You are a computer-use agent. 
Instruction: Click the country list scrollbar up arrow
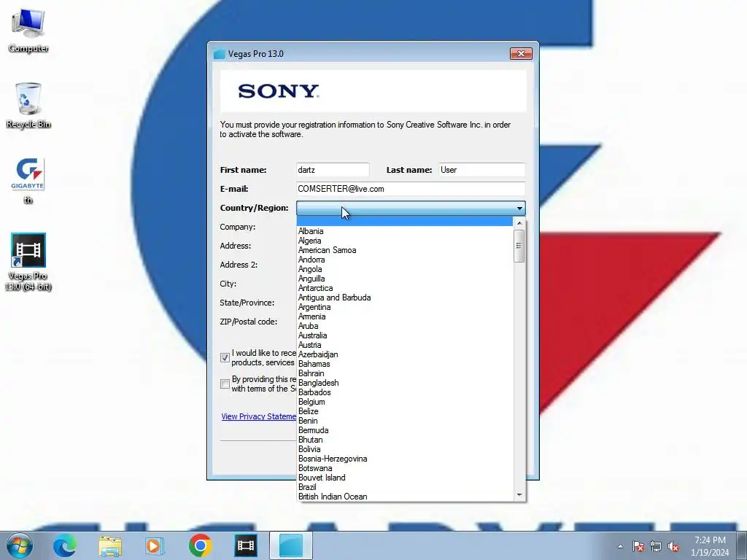click(519, 223)
